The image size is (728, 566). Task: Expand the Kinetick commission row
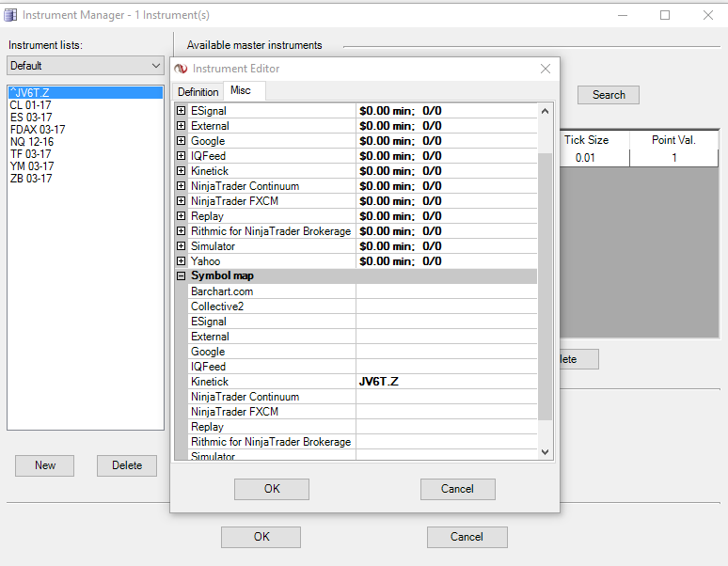(x=182, y=171)
